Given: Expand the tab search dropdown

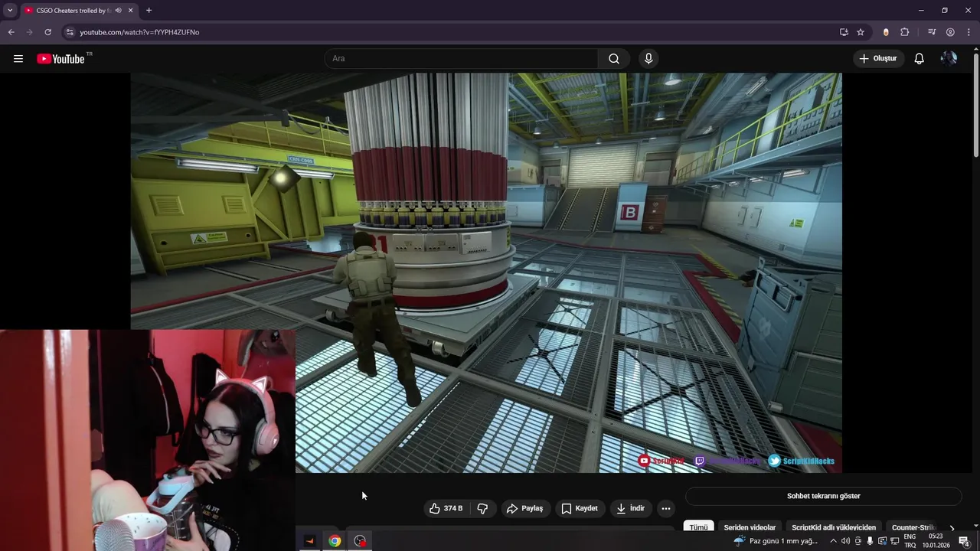Looking at the screenshot, I should (10, 10).
